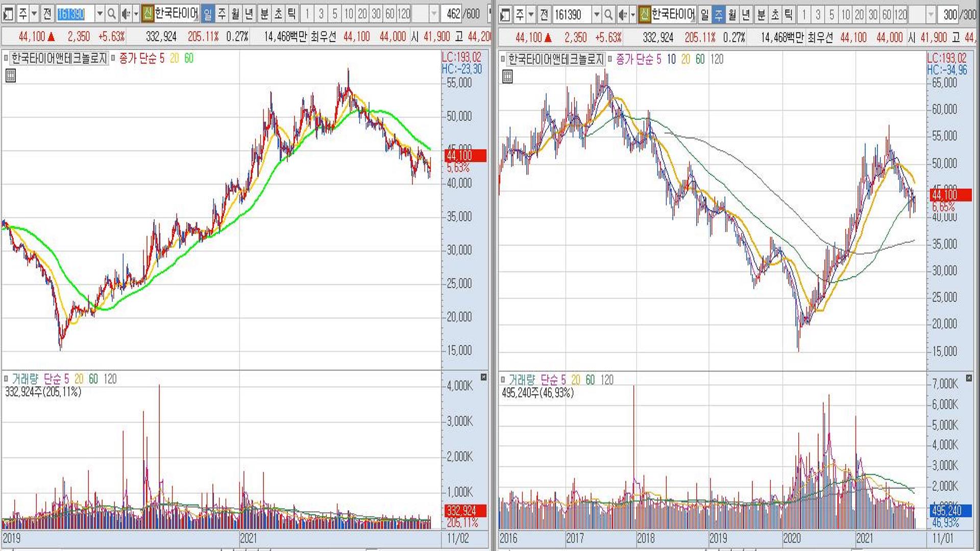The image size is (980, 551).
Task: Select daily (일) period in left chart
Action: [208, 14]
